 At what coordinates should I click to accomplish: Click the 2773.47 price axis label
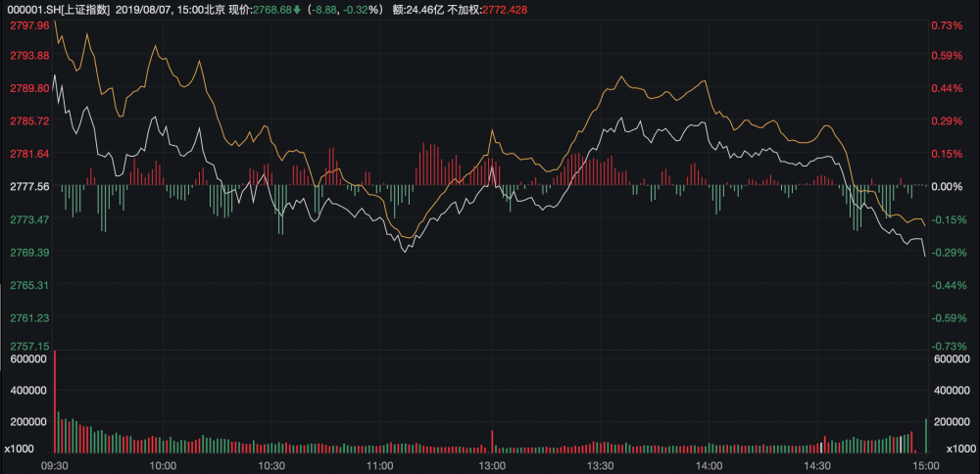[30, 219]
